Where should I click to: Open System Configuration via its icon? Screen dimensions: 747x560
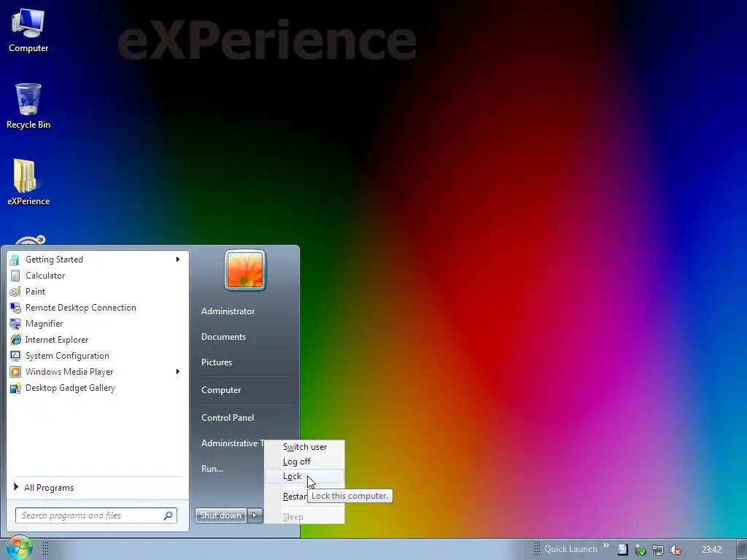pyautogui.click(x=15, y=356)
